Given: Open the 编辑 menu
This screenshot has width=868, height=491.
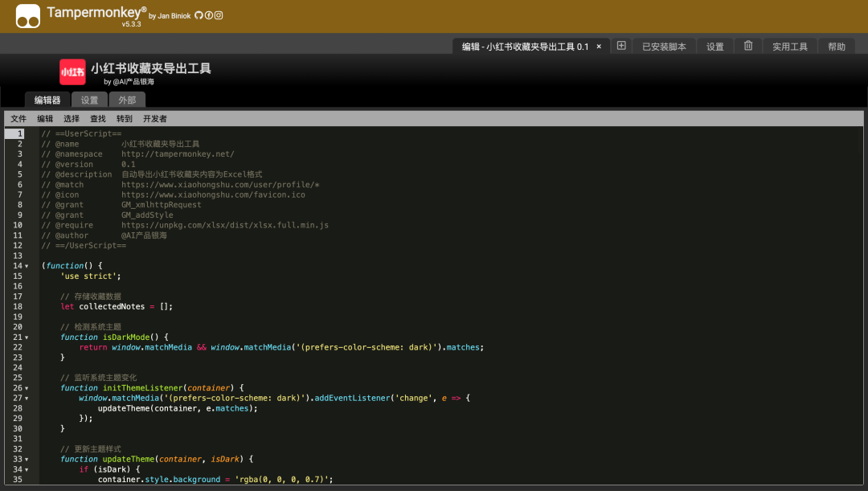Looking at the screenshot, I should (45, 118).
